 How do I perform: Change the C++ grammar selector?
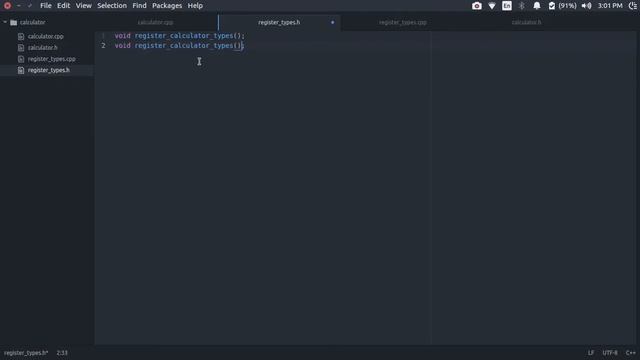pos(631,353)
